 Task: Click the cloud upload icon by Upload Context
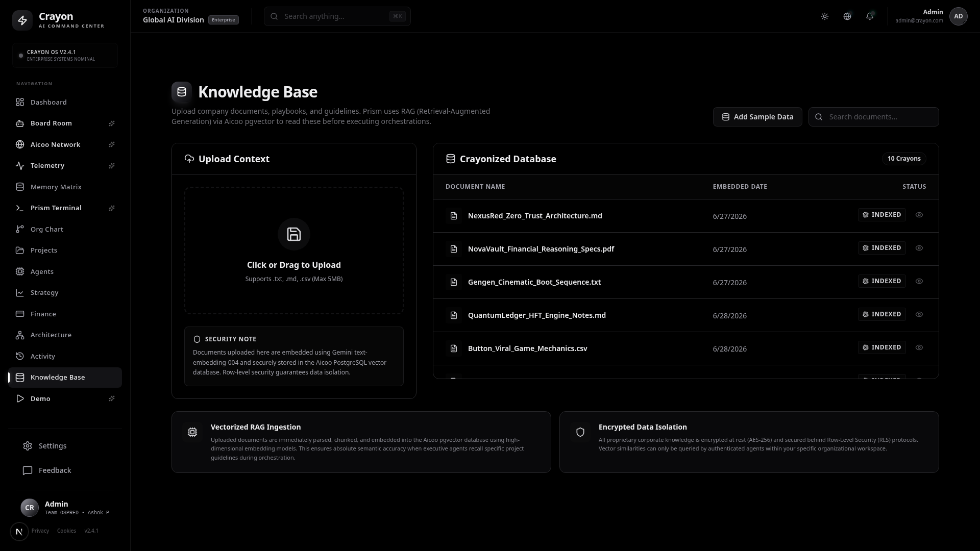point(189,159)
